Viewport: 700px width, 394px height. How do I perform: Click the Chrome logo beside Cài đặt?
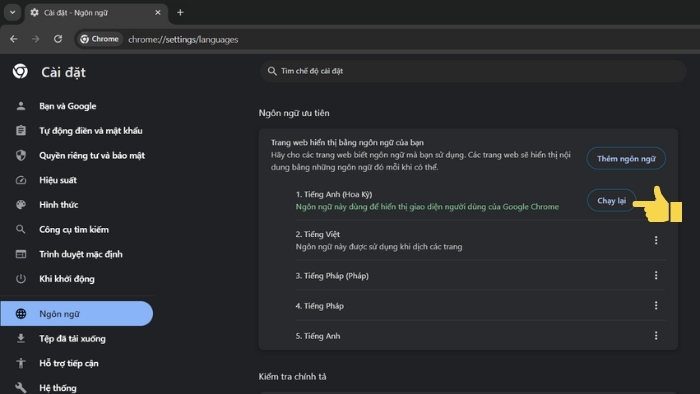[20, 71]
